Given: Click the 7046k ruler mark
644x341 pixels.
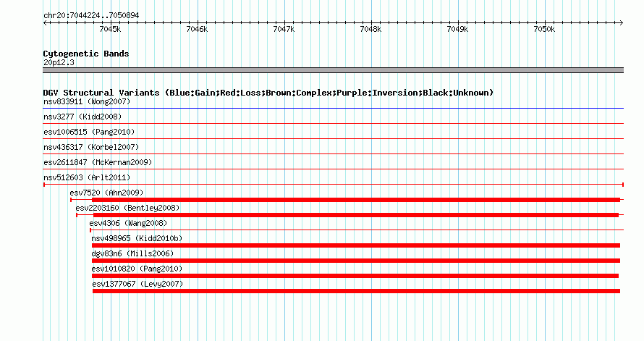Looking at the screenshot, I should pyautogui.click(x=197, y=29).
